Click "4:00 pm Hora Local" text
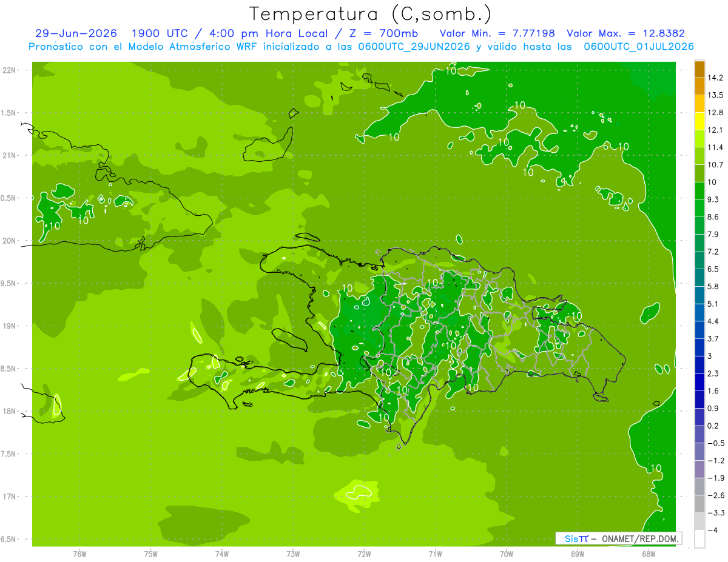Screen dimensions: 728x562 (x=269, y=33)
